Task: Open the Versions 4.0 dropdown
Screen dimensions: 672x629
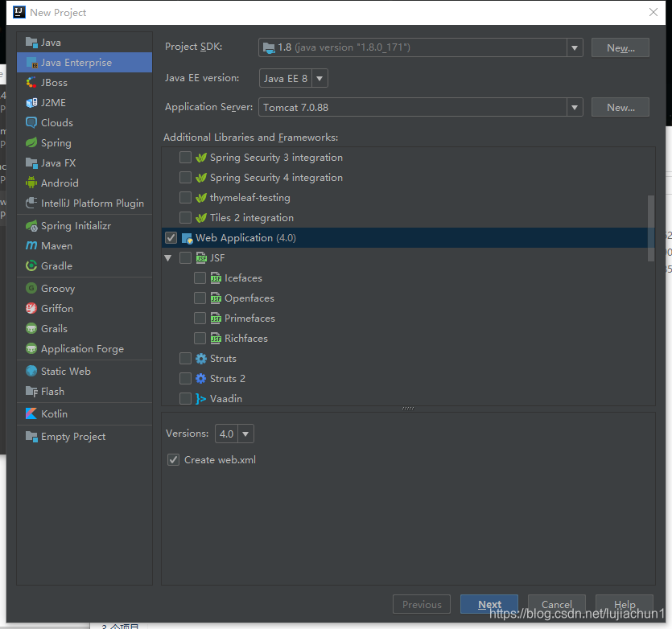Action: (x=234, y=434)
